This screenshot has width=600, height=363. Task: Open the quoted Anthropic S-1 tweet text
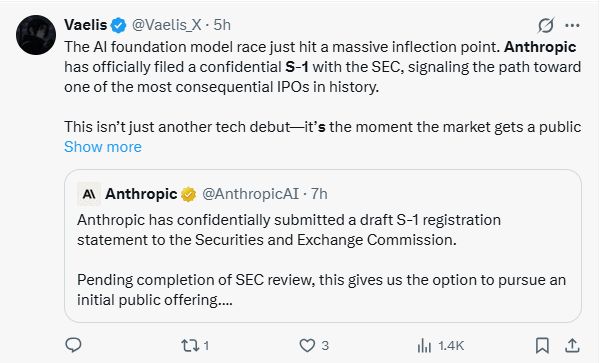point(321,260)
